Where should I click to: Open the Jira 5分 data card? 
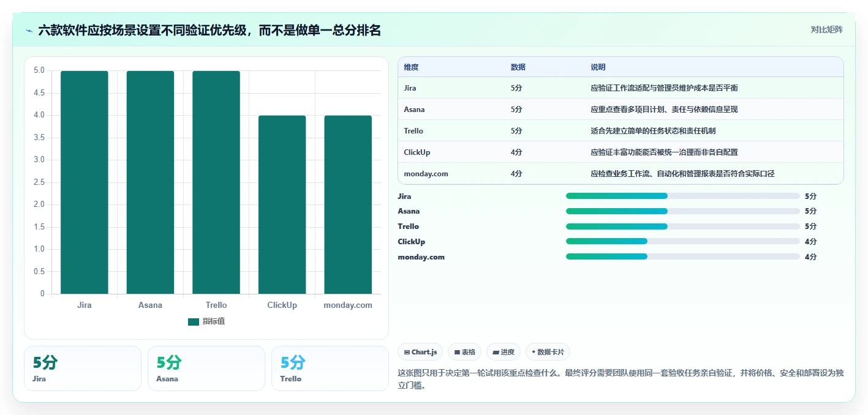point(83,368)
